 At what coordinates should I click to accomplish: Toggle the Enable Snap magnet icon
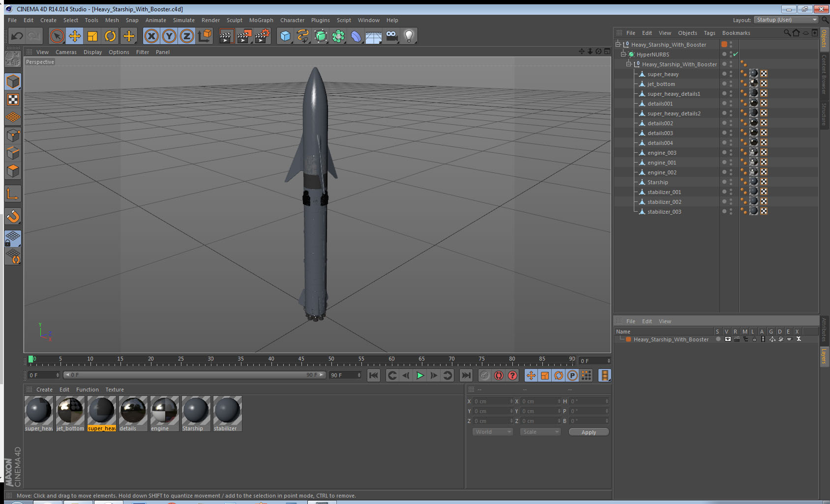pyautogui.click(x=13, y=216)
